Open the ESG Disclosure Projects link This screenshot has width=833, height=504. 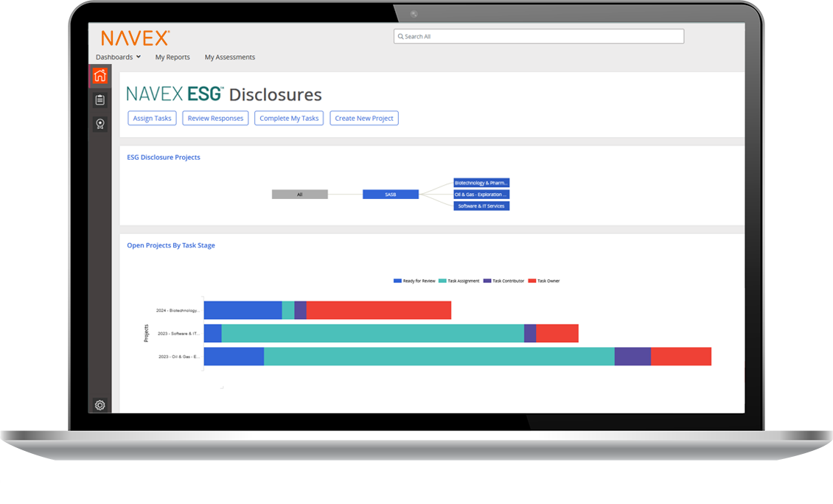[164, 157]
